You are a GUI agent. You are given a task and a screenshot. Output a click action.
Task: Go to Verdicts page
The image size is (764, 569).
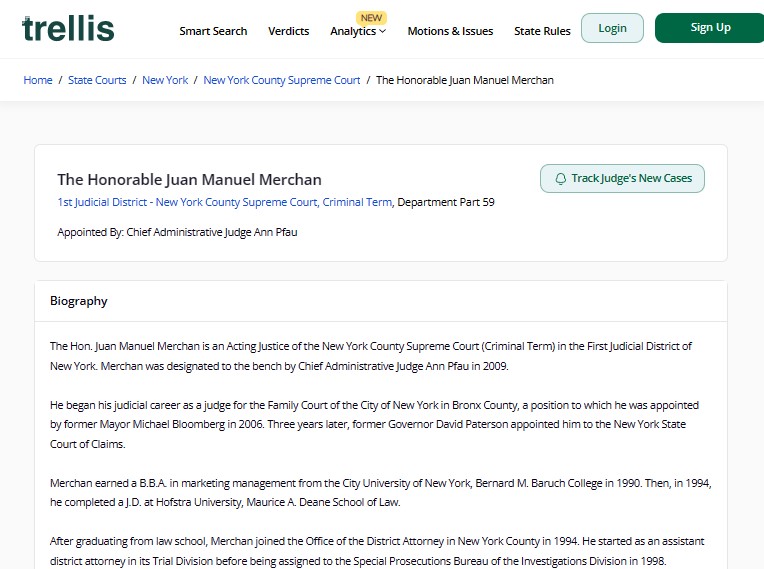pyautogui.click(x=288, y=31)
